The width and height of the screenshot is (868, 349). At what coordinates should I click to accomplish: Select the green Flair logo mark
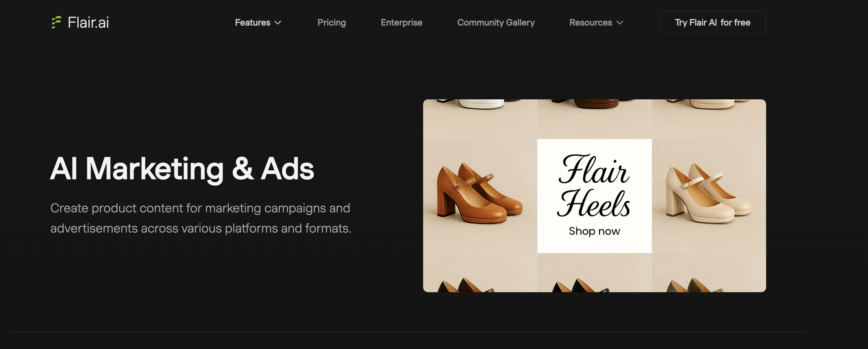point(56,22)
